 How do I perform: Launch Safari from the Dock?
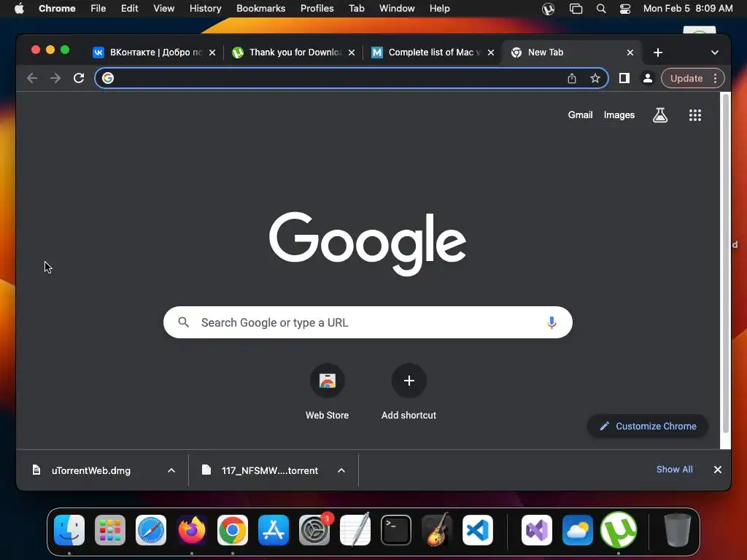[x=151, y=530]
